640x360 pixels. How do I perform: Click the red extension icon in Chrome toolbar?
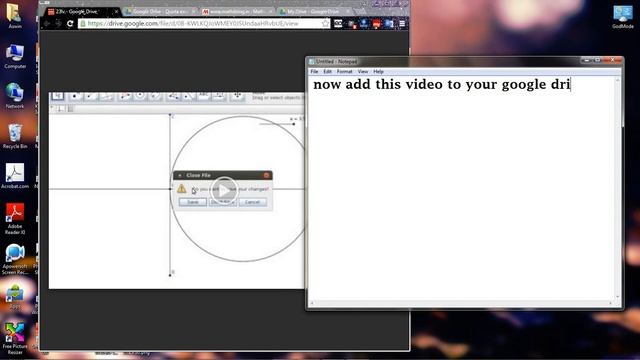(376, 24)
